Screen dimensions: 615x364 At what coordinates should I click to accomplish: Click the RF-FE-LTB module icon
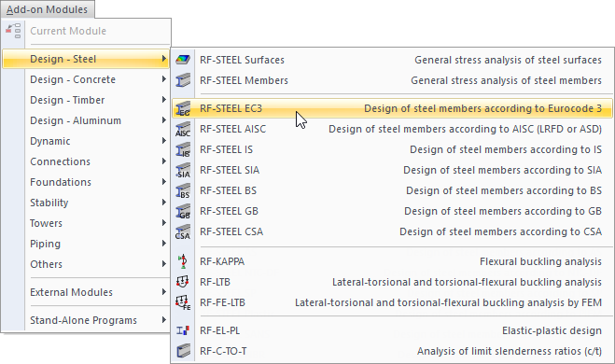pyautogui.click(x=183, y=302)
